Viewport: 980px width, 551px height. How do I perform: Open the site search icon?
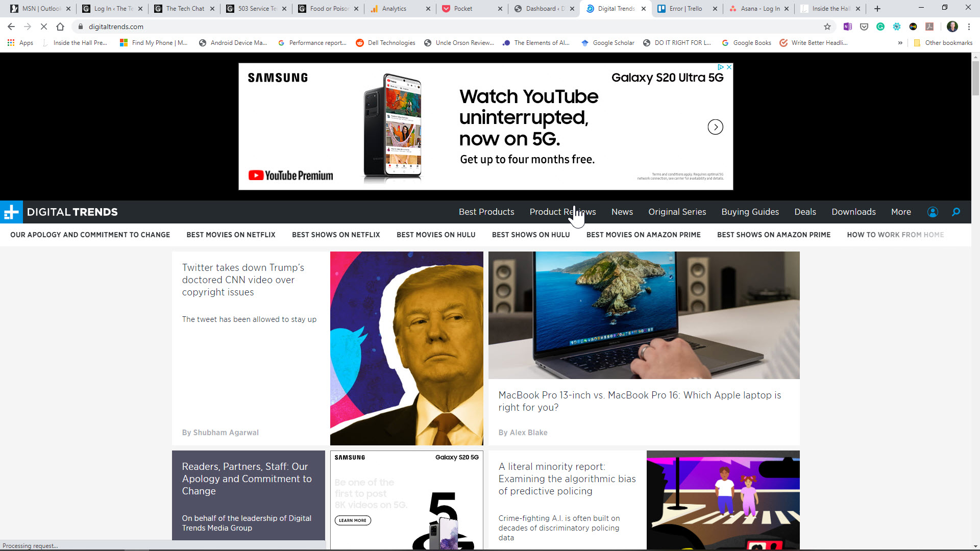click(x=956, y=212)
